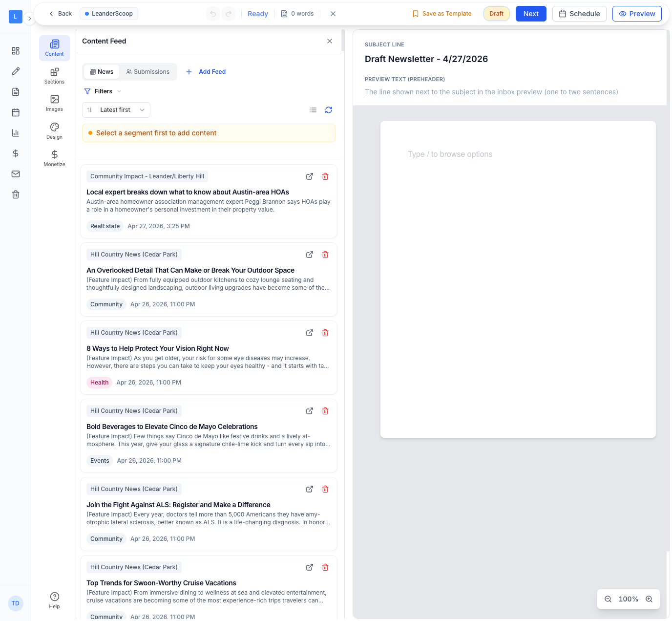Open Cruise Vacations article external link
The width and height of the screenshot is (672, 621).
point(310,567)
